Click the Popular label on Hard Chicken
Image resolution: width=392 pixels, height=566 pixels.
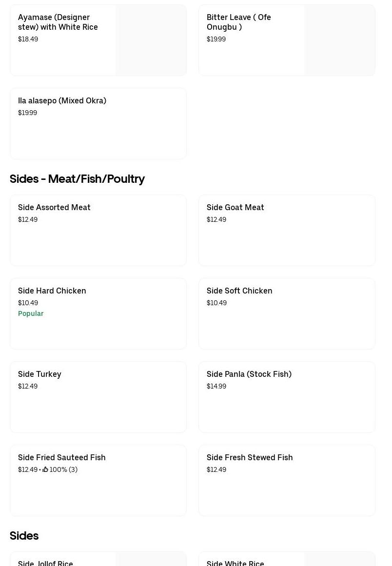point(31,313)
